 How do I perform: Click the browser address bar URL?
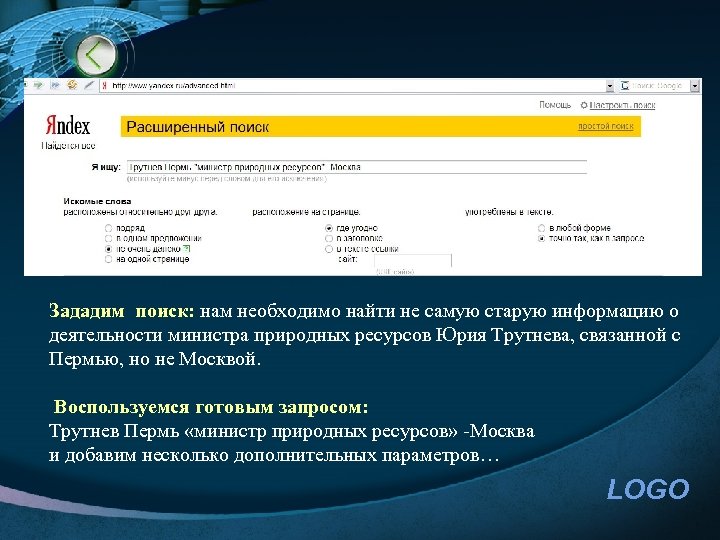(174, 86)
